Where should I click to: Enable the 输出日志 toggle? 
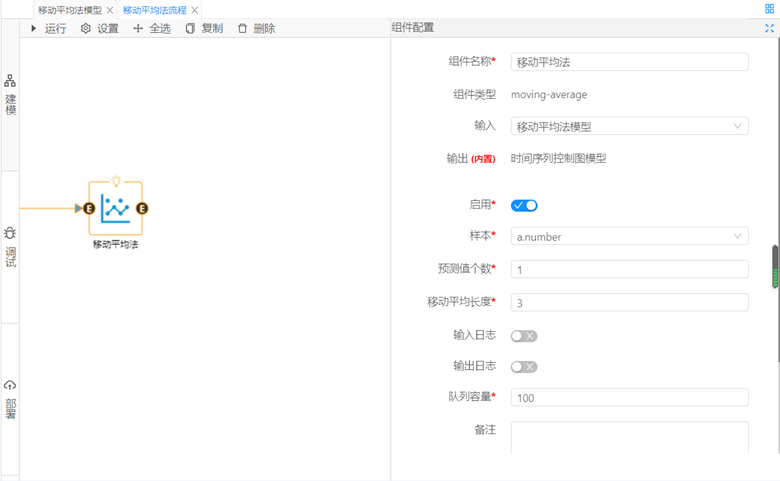(x=524, y=367)
